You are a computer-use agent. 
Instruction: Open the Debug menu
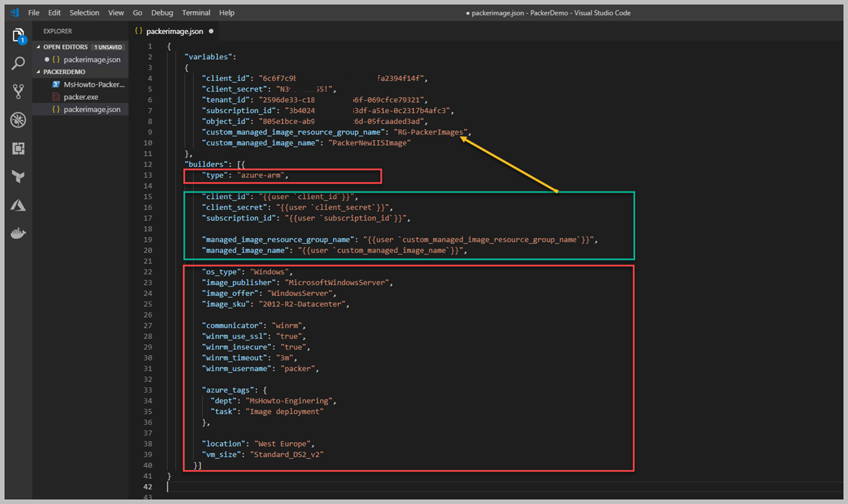click(x=162, y=12)
